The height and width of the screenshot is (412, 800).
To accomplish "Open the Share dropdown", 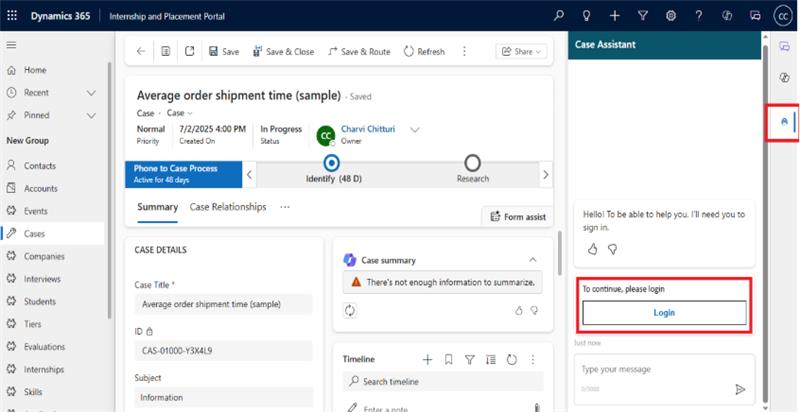I will 521,51.
